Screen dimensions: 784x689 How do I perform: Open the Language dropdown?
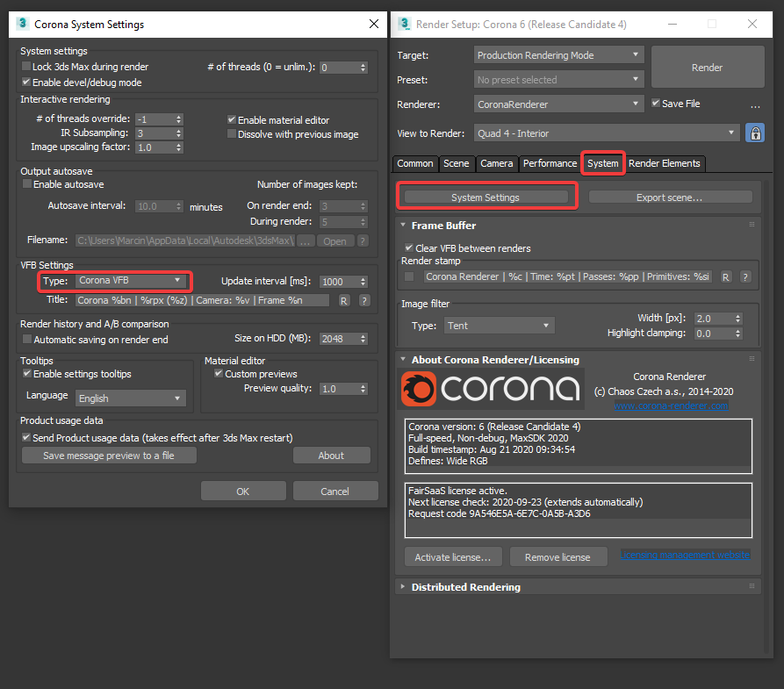click(131, 398)
